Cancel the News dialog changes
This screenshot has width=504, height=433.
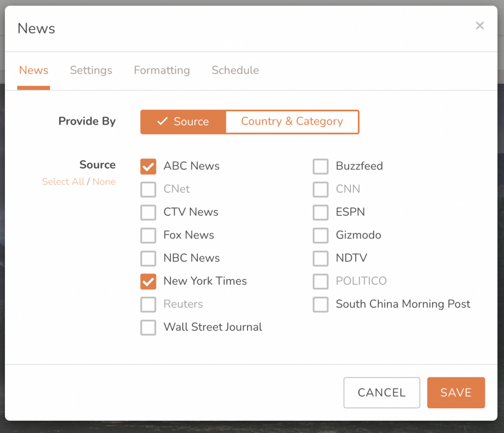pos(381,393)
